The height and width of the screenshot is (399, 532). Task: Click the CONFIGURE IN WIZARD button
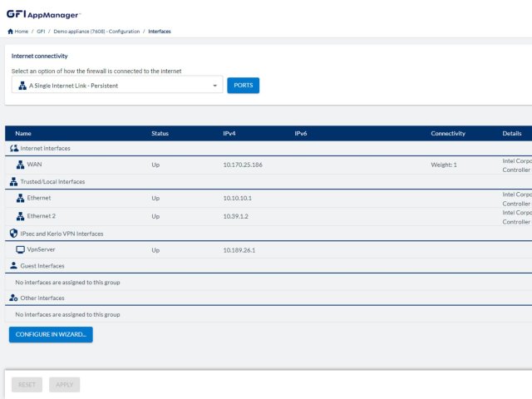point(51,334)
